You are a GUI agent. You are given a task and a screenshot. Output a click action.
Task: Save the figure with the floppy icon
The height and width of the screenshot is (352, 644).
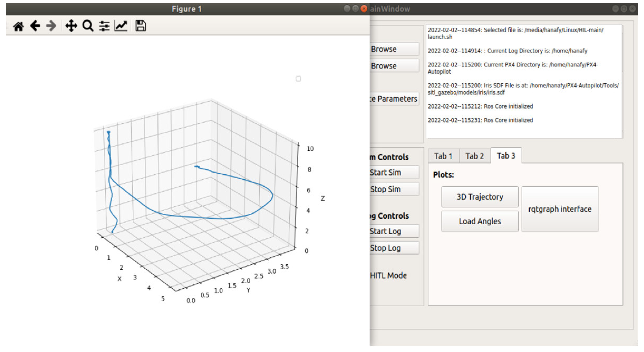click(x=141, y=26)
